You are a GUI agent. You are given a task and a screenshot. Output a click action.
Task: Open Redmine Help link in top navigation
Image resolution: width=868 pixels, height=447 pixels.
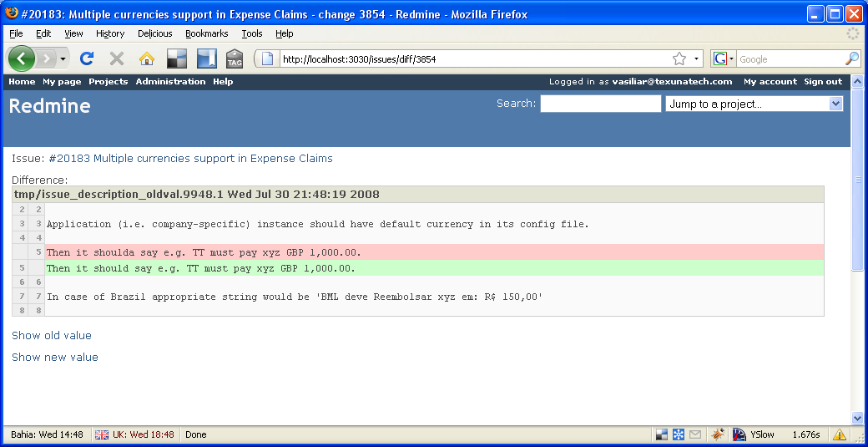[x=223, y=81]
